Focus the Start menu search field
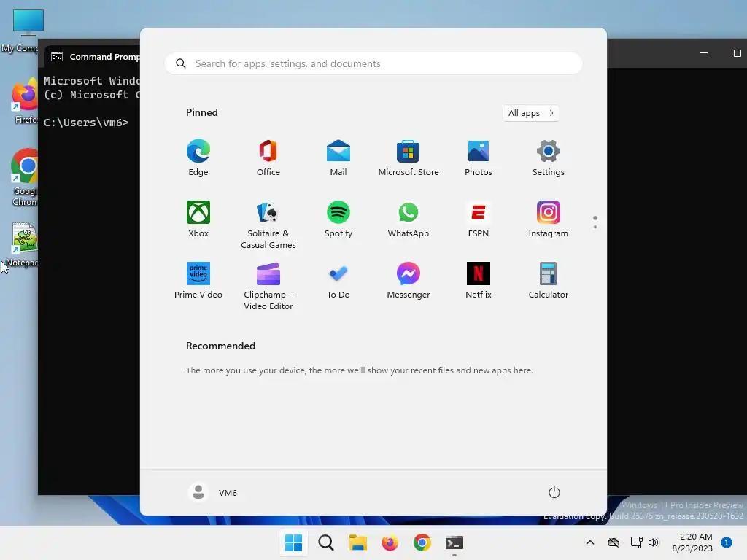 click(x=373, y=64)
